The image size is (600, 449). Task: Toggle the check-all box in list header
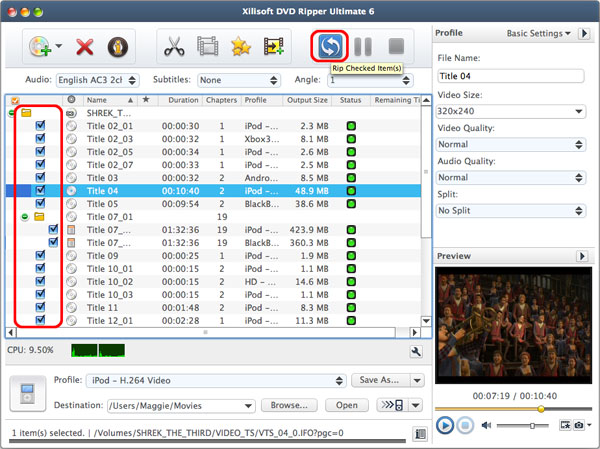click(x=15, y=100)
